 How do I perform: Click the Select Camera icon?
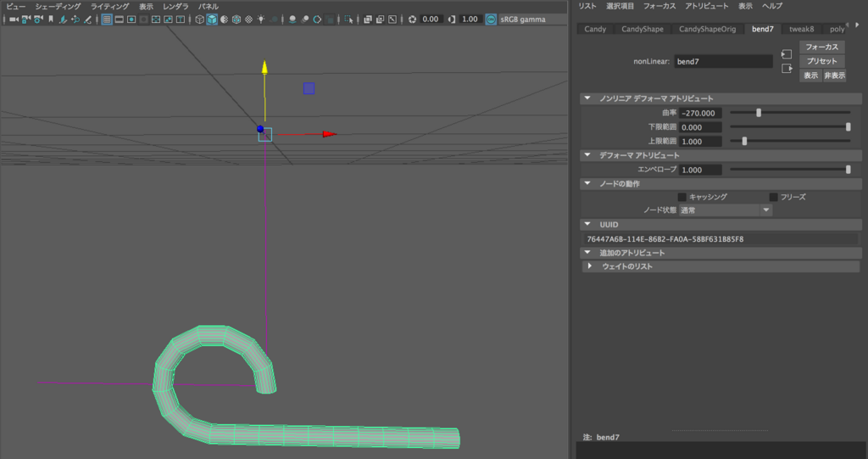pyautogui.click(x=14, y=20)
